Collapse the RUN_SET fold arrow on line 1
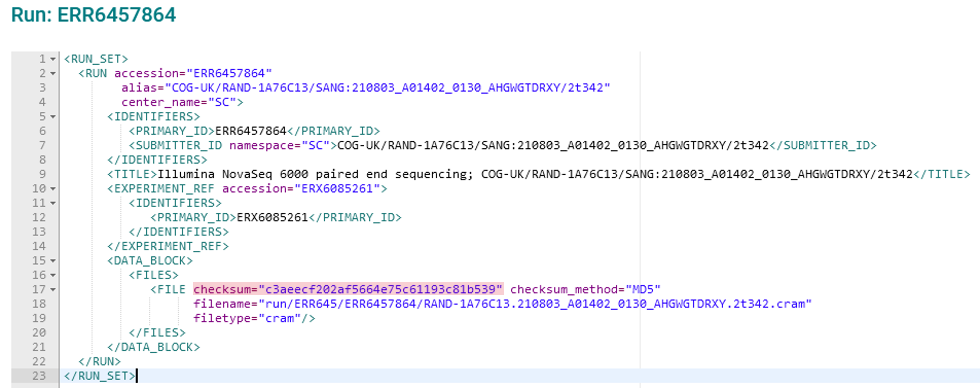The width and height of the screenshot is (980, 388). click(53, 59)
